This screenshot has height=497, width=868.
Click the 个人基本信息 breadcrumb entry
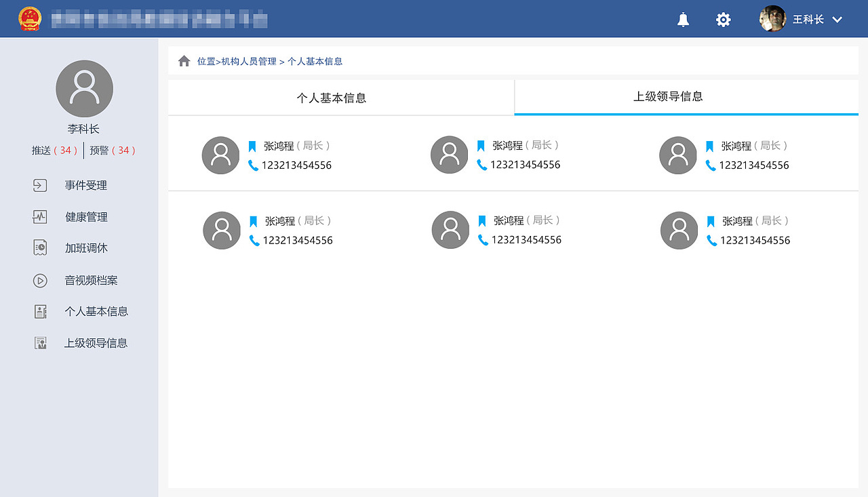pyautogui.click(x=315, y=61)
